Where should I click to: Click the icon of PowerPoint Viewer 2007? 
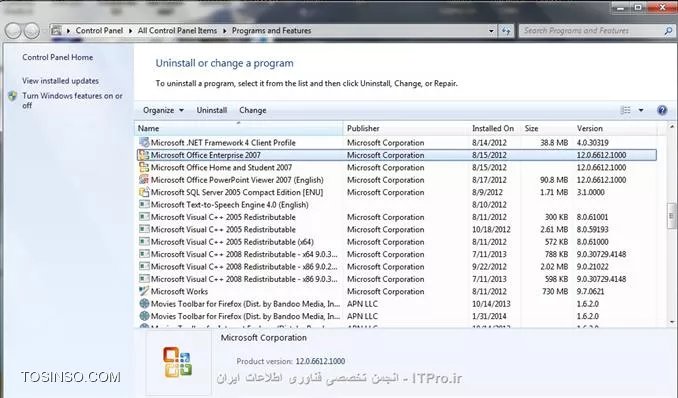[x=144, y=180]
